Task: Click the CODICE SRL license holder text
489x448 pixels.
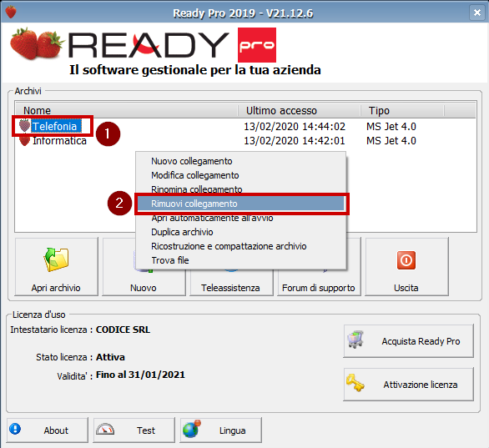Action: [x=123, y=330]
